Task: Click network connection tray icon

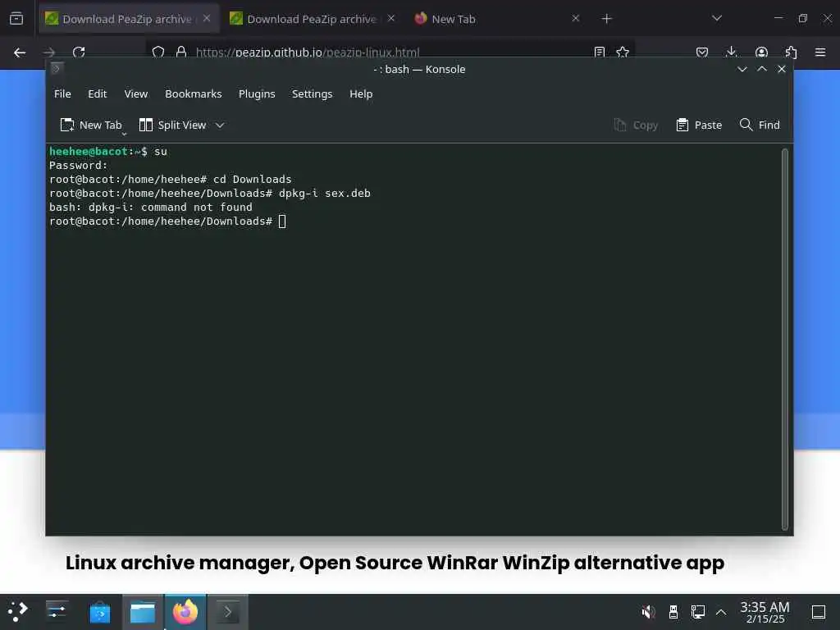Action: (697, 612)
